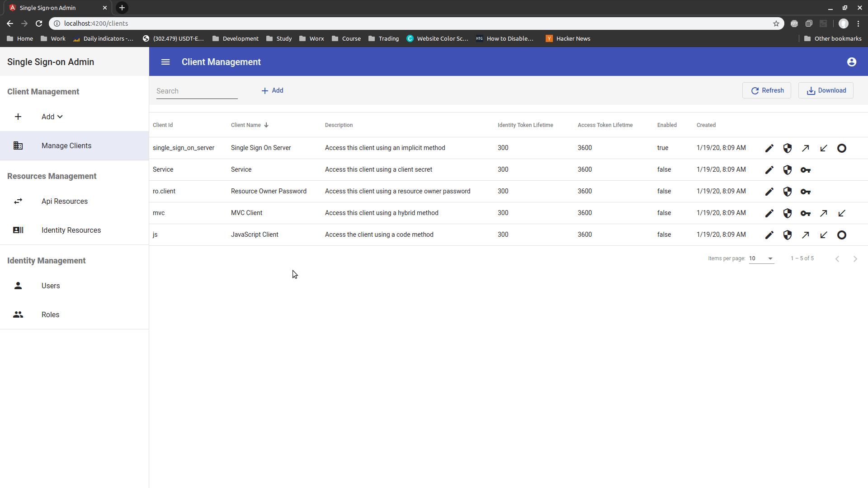The height and width of the screenshot is (488, 868).
Task: Open the shield icon for the Service client
Action: 787,170
